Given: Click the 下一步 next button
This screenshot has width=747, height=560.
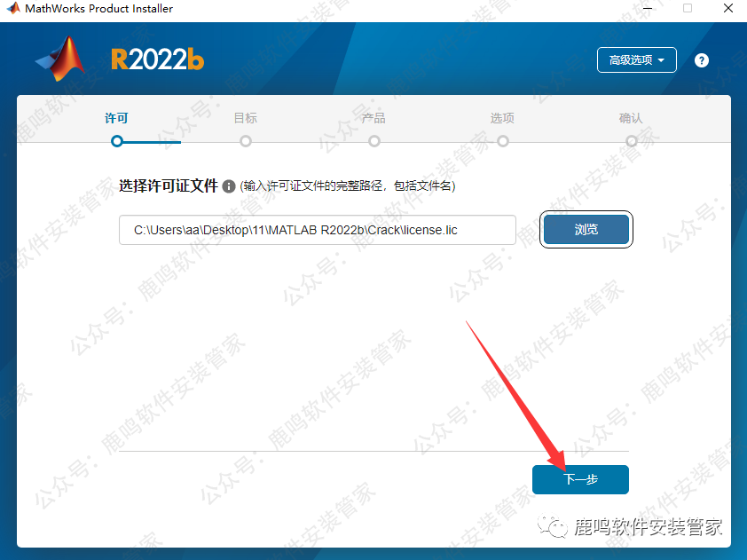Looking at the screenshot, I should (580, 479).
